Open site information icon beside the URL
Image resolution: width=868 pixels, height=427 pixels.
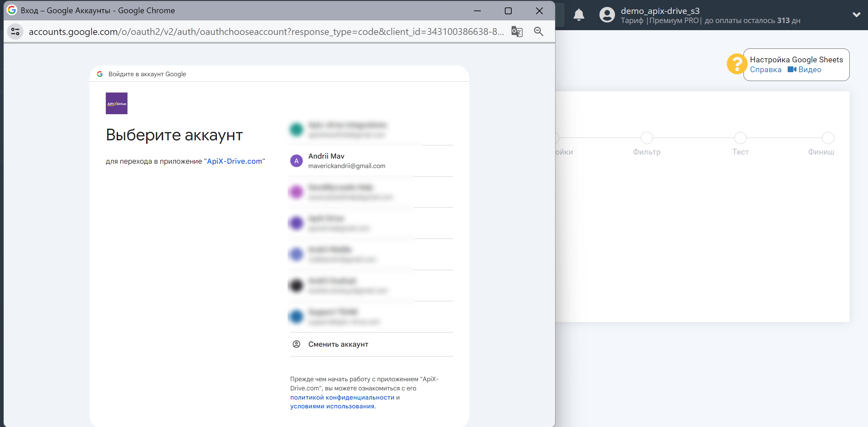(15, 32)
